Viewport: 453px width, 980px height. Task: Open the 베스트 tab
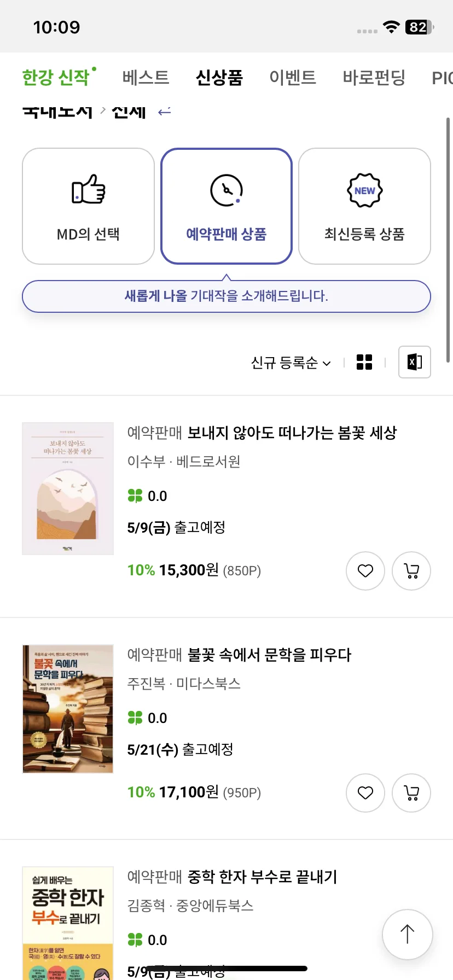point(146,78)
